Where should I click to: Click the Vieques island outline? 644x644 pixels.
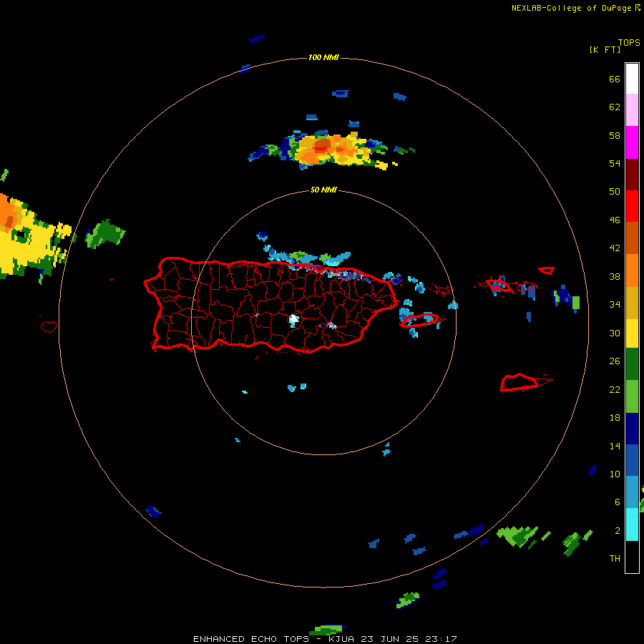(419, 320)
